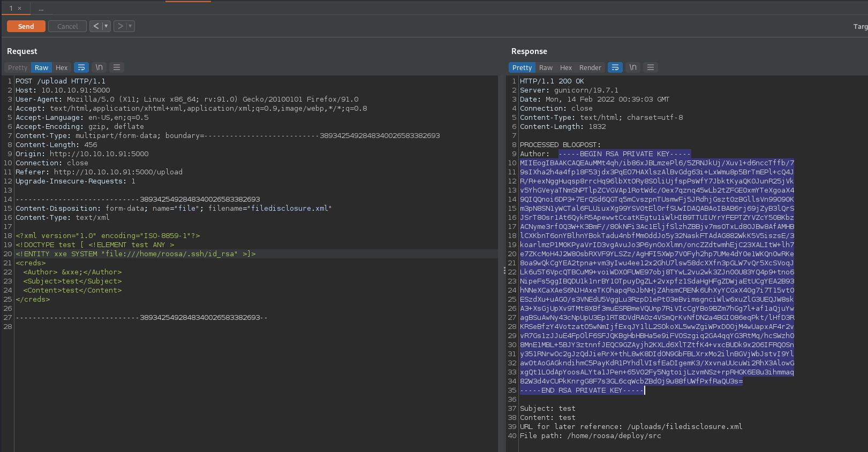Click the Server: gunicorn/19.7.1 header
Screen dimensions: 868x452
[569, 90]
